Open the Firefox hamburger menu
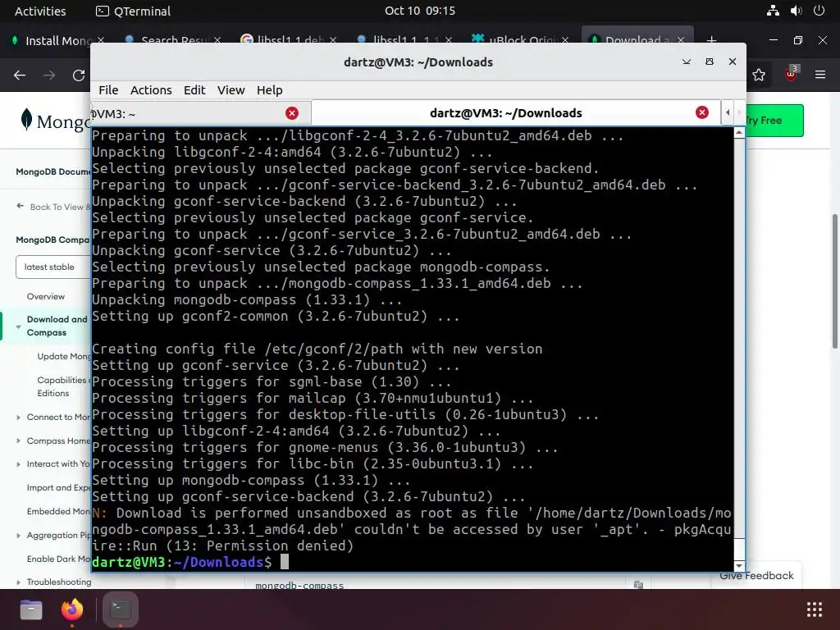Image resolution: width=840 pixels, height=630 pixels. [820, 75]
